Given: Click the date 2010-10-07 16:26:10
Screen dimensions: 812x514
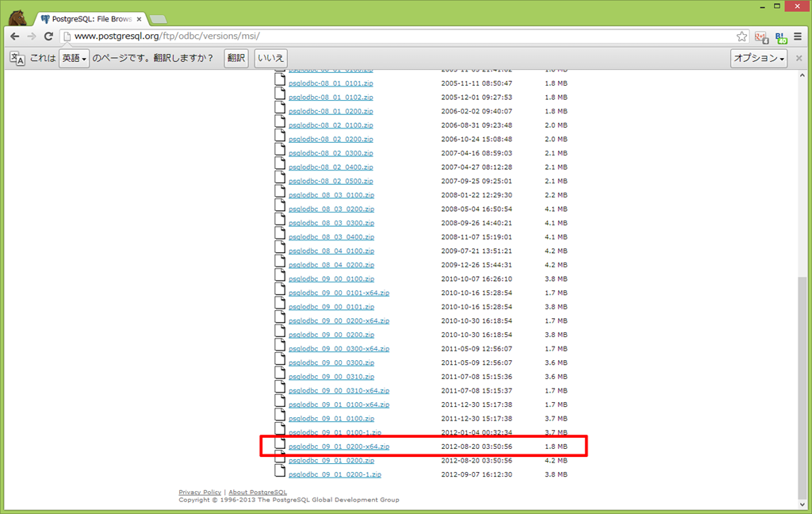Looking at the screenshot, I should [477, 278].
